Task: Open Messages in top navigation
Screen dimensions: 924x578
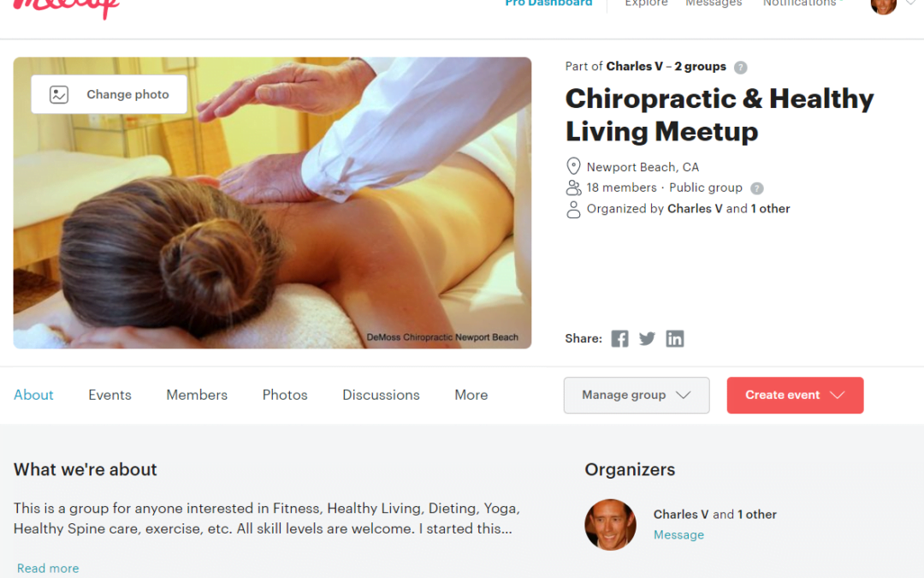Action: 714,3
